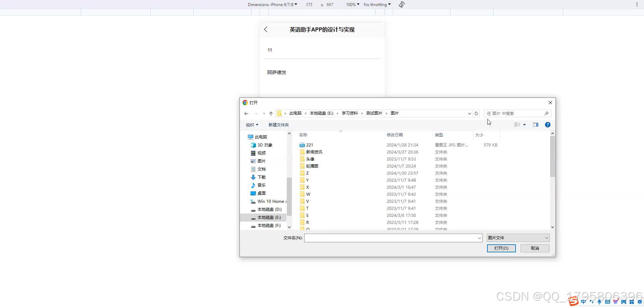Toggle the preview pane icon
Viewport: 644px width, 307px height.
[536, 125]
